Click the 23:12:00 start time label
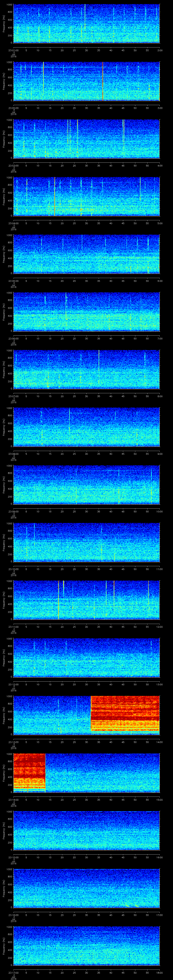173x980 pixels. 14,684
